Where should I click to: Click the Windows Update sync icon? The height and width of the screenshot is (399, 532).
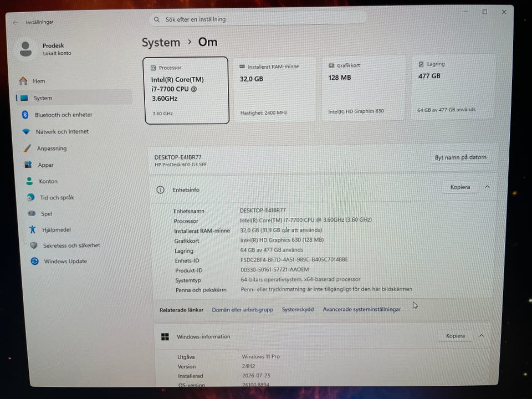[x=34, y=261]
